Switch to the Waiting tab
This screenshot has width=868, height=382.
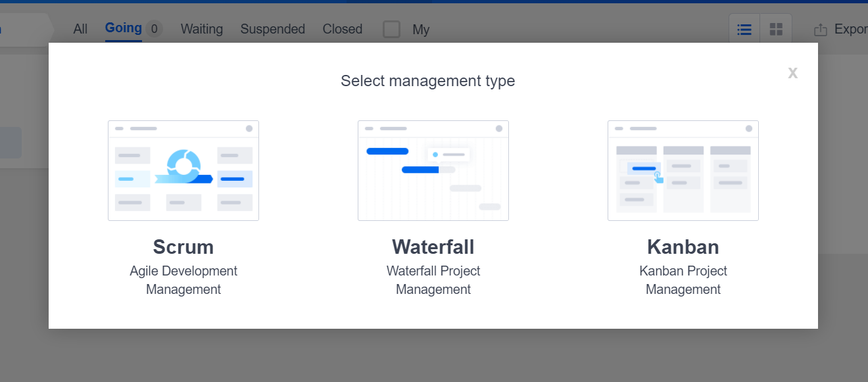tap(202, 30)
